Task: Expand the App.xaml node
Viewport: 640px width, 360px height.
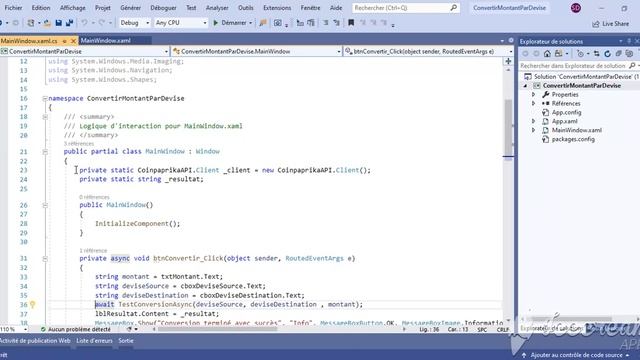Action: [533, 121]
